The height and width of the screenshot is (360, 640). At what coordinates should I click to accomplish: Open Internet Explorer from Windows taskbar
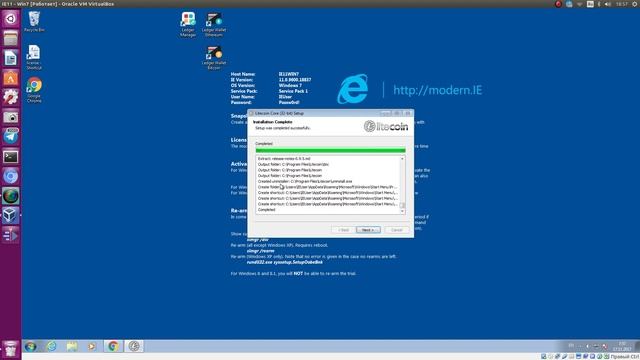51,347
